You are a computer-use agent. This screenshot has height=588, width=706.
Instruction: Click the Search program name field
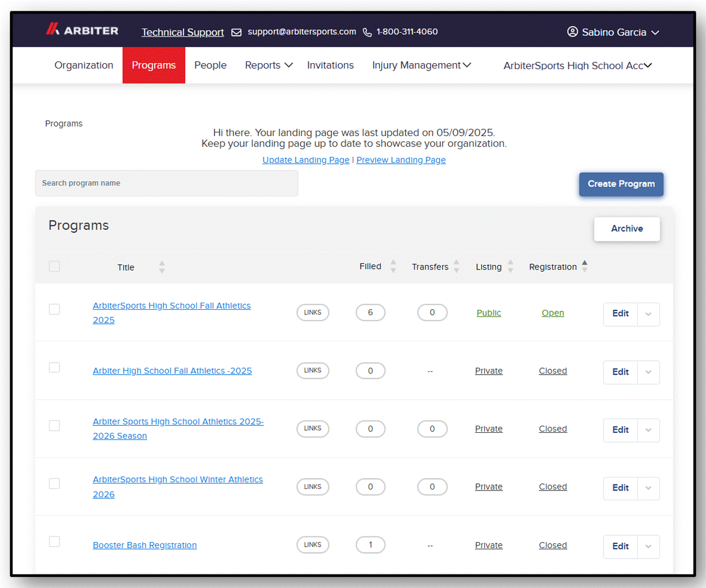click(167, 183)
